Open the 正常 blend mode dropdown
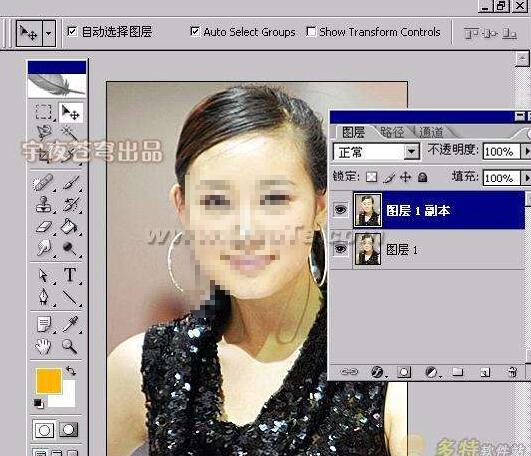Screen dimensions: 531x456 coord(411,152)
